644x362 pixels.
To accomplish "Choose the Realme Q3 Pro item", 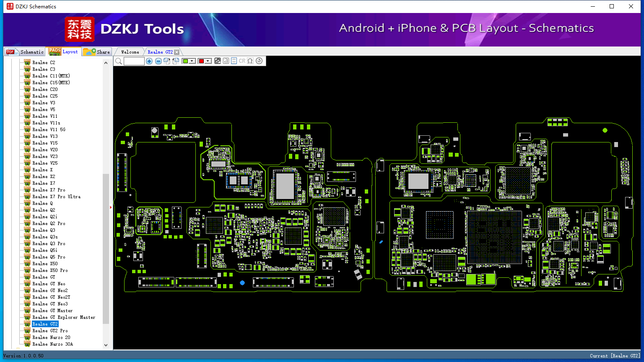I will [49, 243].
